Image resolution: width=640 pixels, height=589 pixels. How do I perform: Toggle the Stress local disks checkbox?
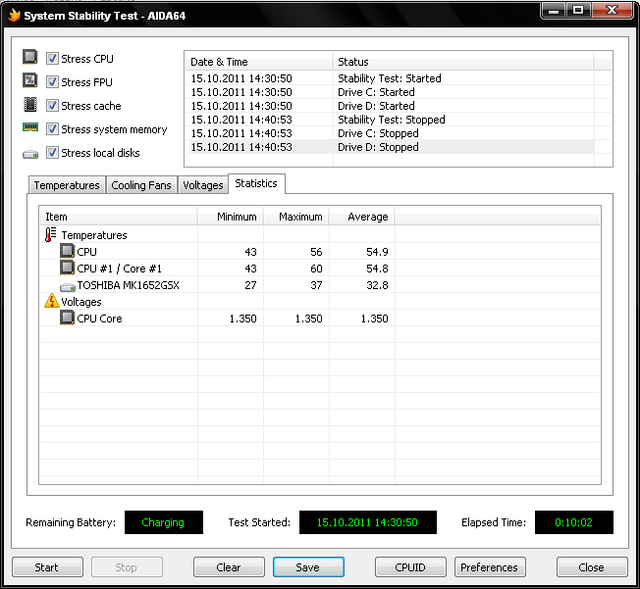point(52,153)
